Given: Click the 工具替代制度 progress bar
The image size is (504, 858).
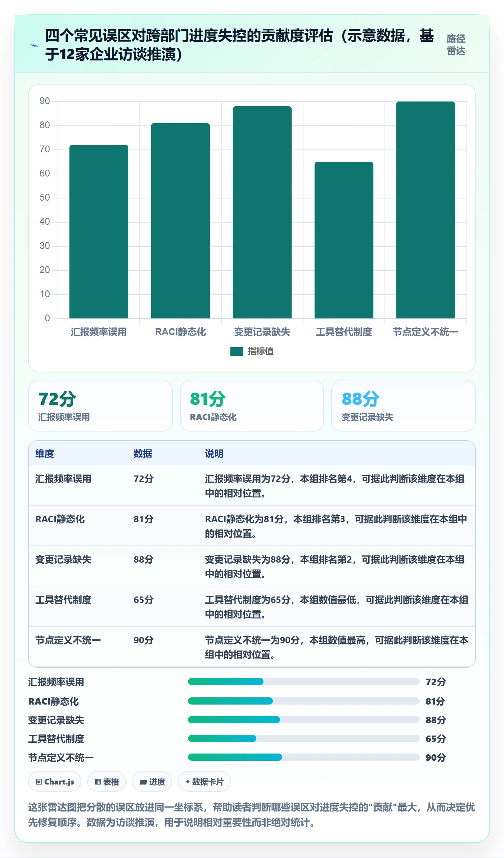Looking at the screenshot, I should point(303,738).
